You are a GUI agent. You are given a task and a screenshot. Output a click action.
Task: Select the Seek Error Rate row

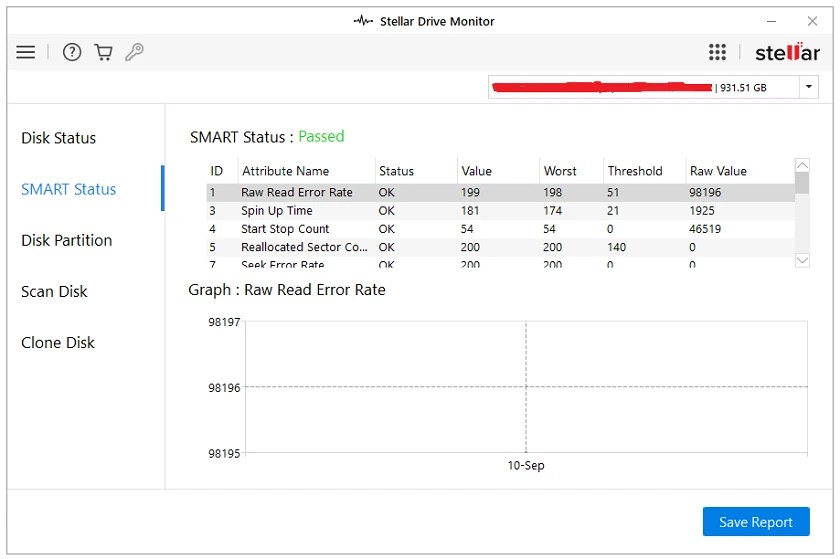point(500,263)
